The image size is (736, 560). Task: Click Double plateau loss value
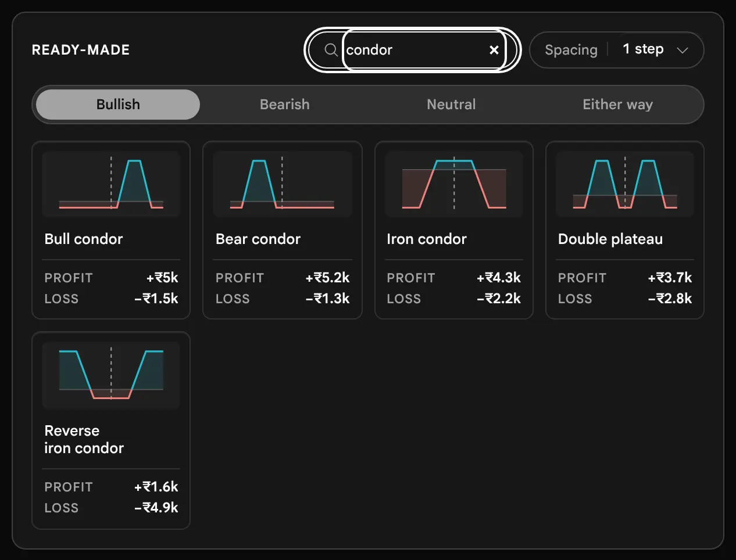[x=670, y=299]
